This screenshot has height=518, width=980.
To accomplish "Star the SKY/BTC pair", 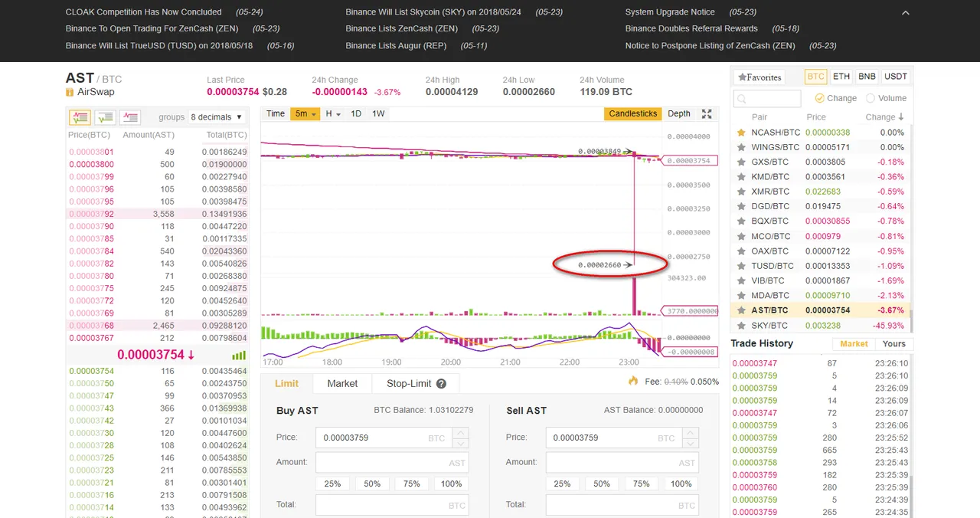I will pos(740,326).
